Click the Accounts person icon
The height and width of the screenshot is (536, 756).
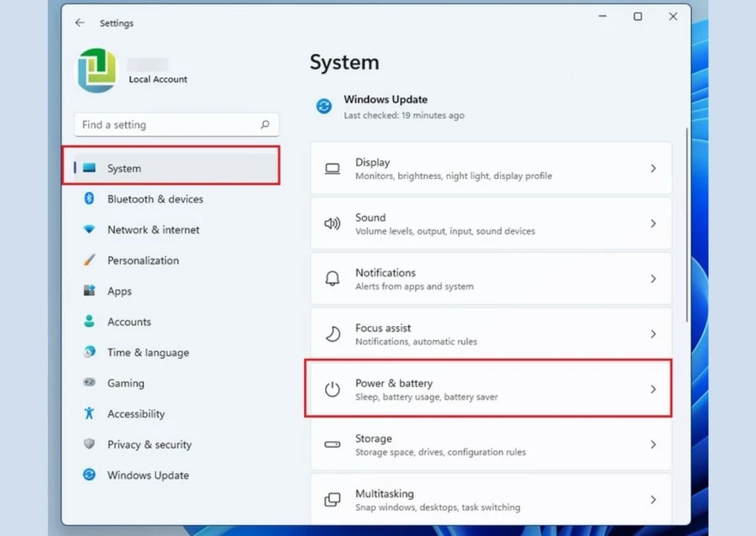point(89,322)
